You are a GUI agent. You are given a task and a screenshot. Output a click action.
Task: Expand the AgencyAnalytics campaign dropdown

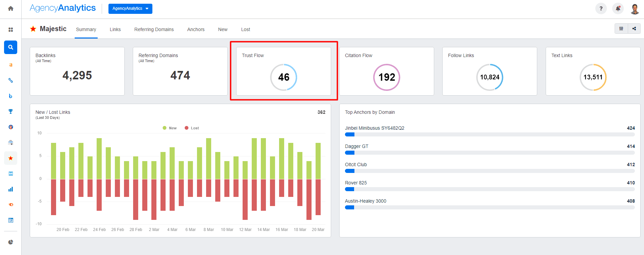[130, 9]
